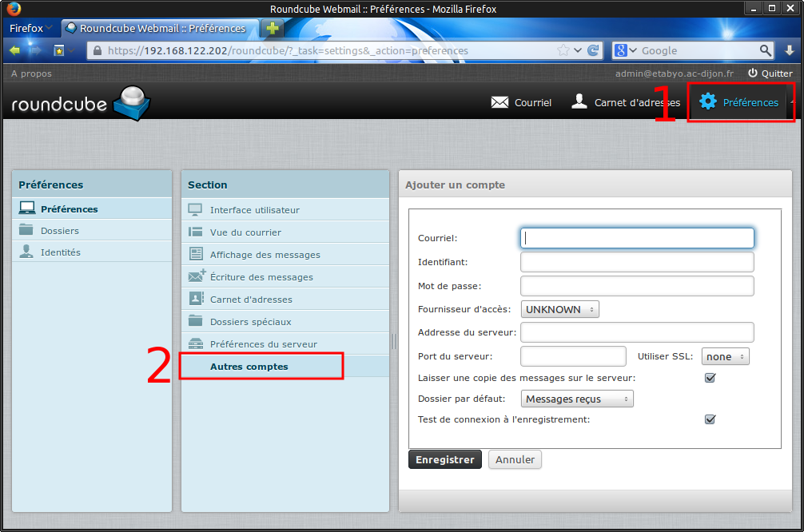Click in the Addresse du serveur field

[x=637, y=332]
